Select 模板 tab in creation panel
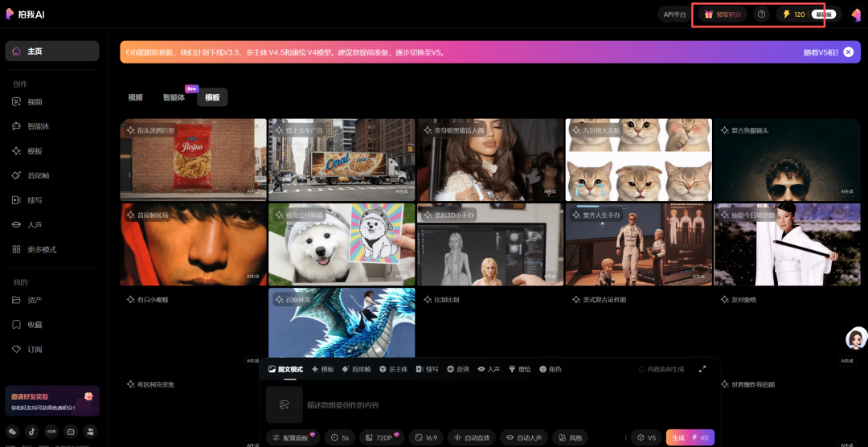This screenshot has width=868, height=447. click(x=323, y=369)
